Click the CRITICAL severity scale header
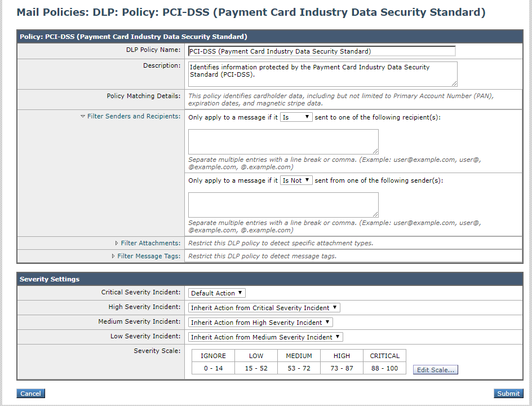 click(x=384, y=356)
